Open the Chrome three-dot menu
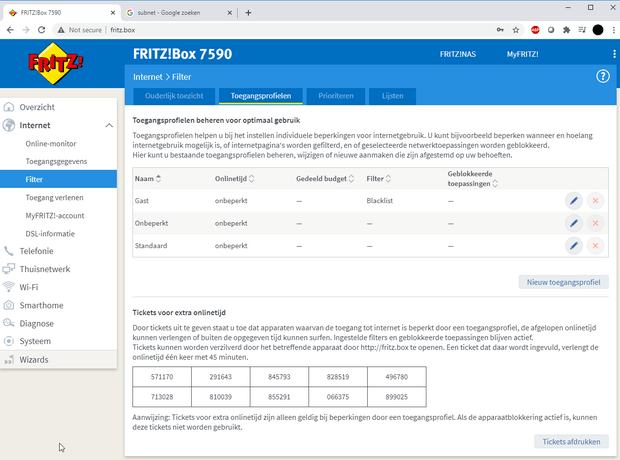This screenshot has width=620, height=460. pos(614,30)
